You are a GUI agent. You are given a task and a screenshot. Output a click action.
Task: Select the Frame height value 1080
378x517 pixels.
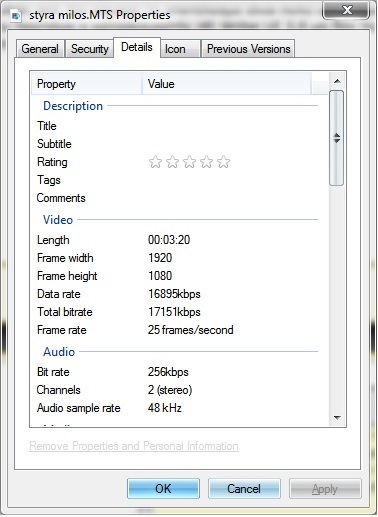tap(160, 276)
